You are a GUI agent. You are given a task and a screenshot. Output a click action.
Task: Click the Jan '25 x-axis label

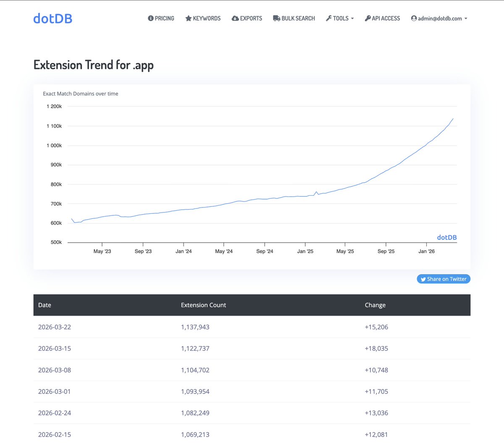(305, 251)
